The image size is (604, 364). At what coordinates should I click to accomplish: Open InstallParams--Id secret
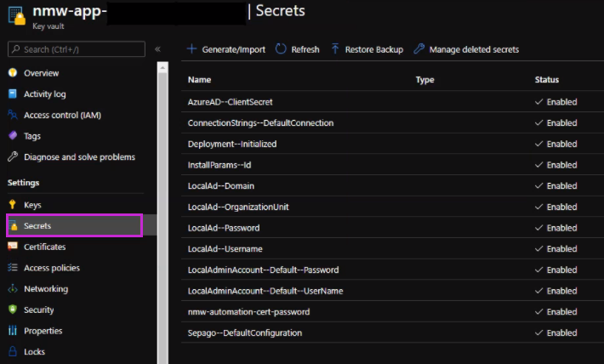[x=219, y=165]
